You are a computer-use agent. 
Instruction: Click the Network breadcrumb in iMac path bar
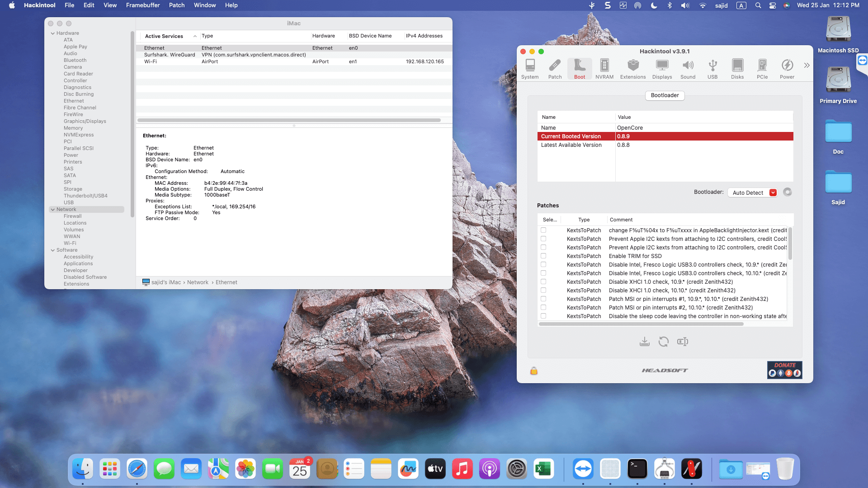coord(198,282)
